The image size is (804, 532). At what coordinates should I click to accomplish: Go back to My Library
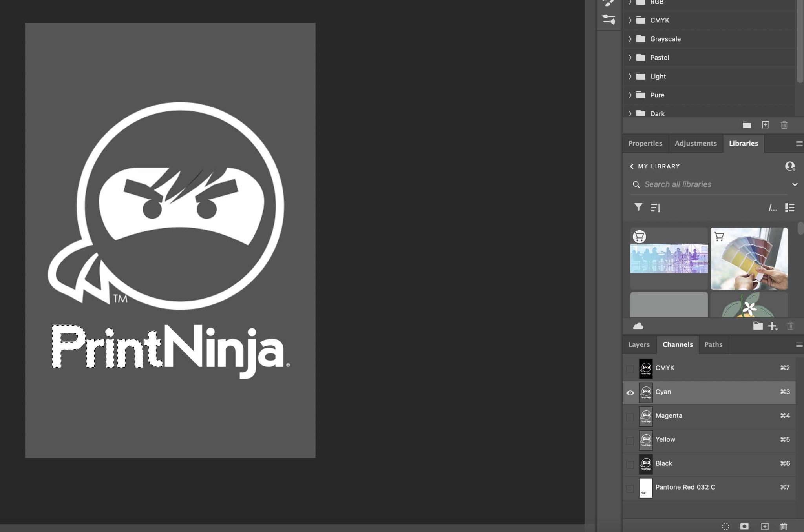point(632,166)
